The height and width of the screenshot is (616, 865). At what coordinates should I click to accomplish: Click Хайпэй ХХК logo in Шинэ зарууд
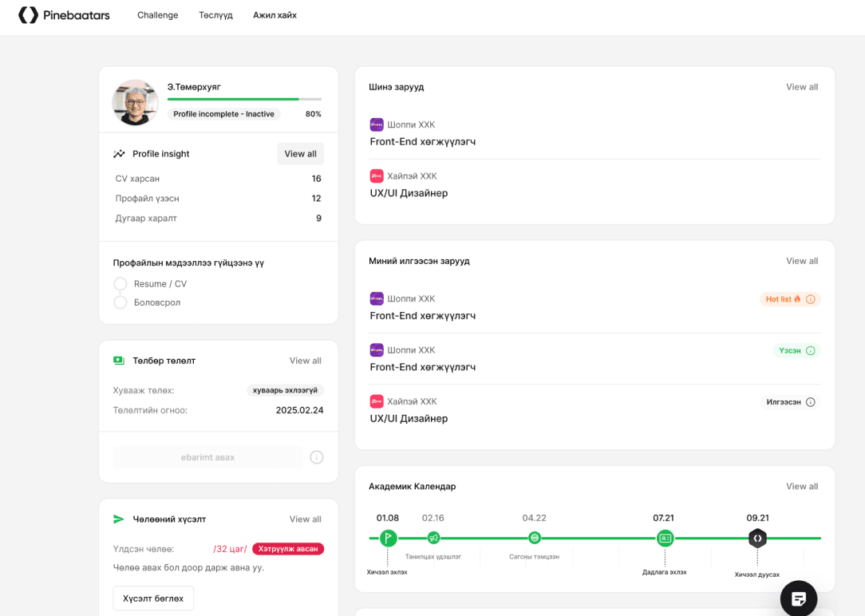coord(377,176)
